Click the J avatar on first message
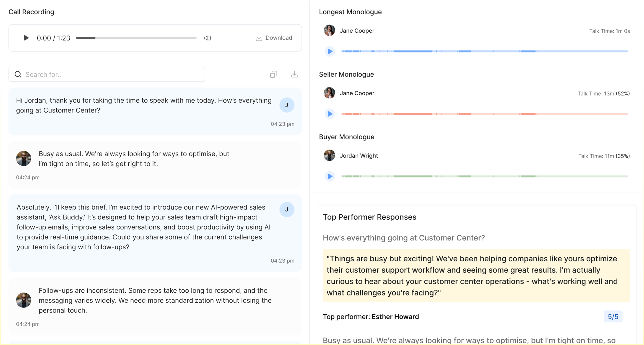 287,105
